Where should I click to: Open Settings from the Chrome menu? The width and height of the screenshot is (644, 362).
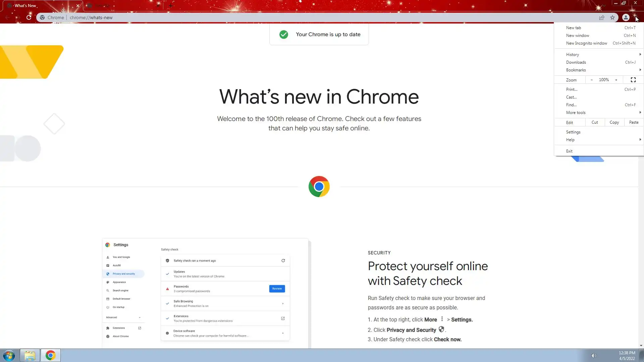tap(573, 132)
